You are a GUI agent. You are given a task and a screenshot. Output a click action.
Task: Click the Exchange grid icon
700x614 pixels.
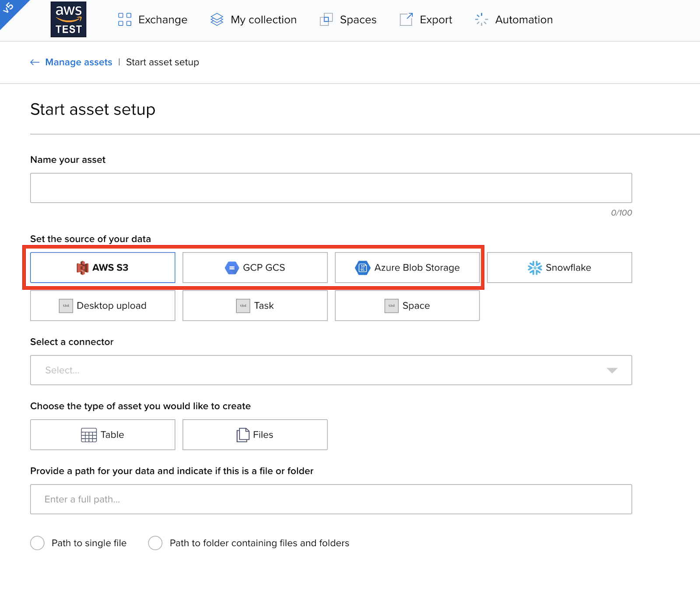pos(125,19)
